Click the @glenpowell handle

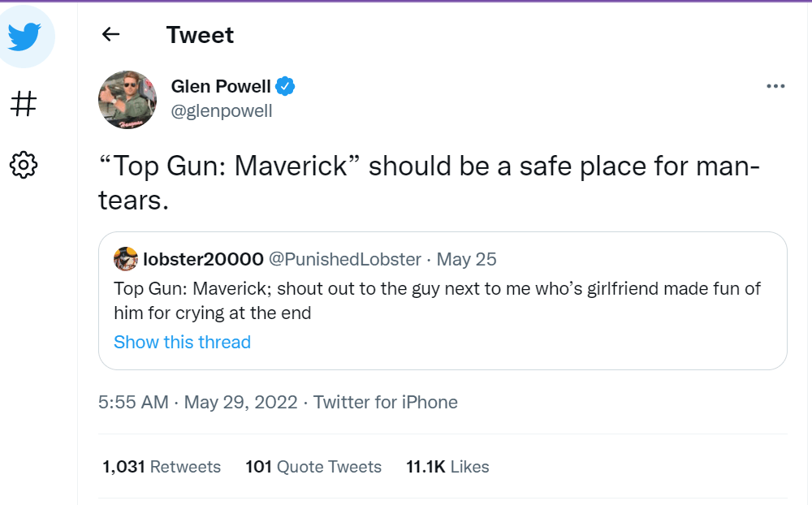click(x=222, y=111)
